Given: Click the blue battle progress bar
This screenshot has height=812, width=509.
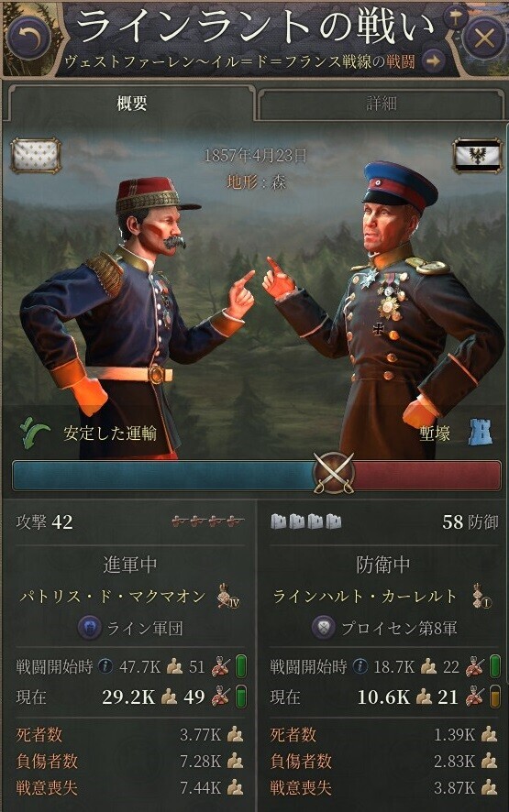Looking at the screenshot, I should coord(162,476).
